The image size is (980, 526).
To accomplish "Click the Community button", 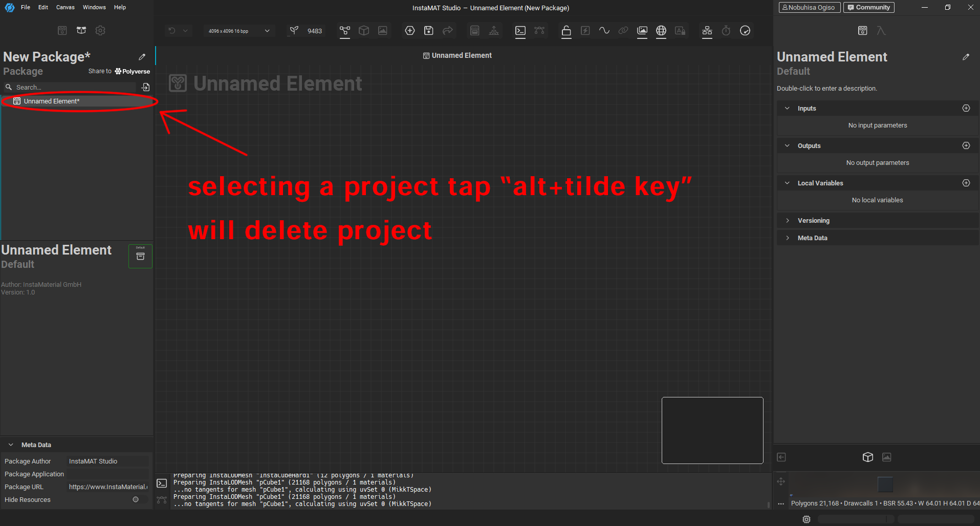I will point(868,7).
